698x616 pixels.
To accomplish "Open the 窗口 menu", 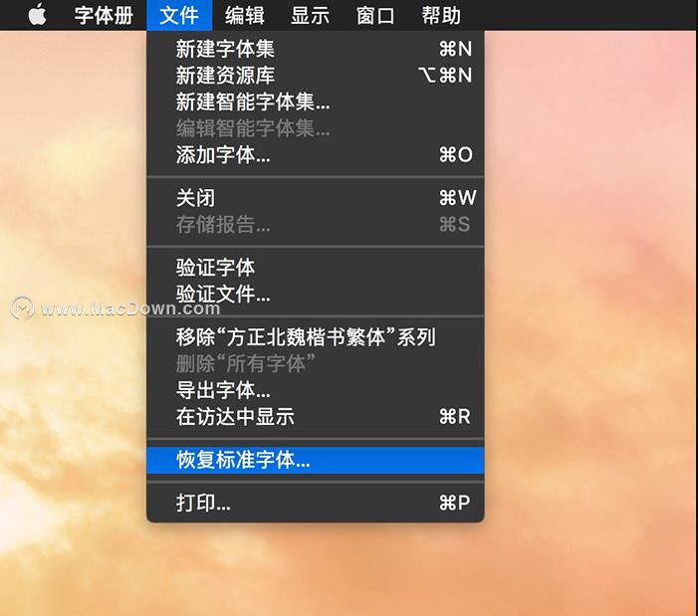I will point(375,15).
